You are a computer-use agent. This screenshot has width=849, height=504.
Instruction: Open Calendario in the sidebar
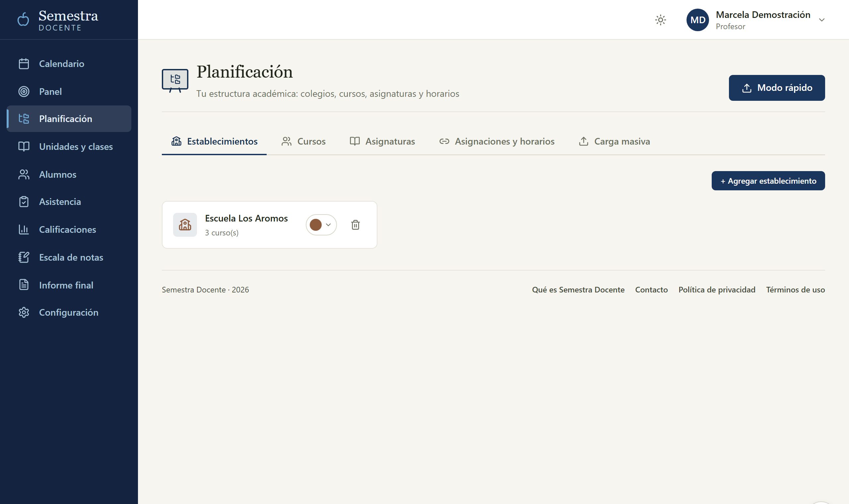[69, 64]
